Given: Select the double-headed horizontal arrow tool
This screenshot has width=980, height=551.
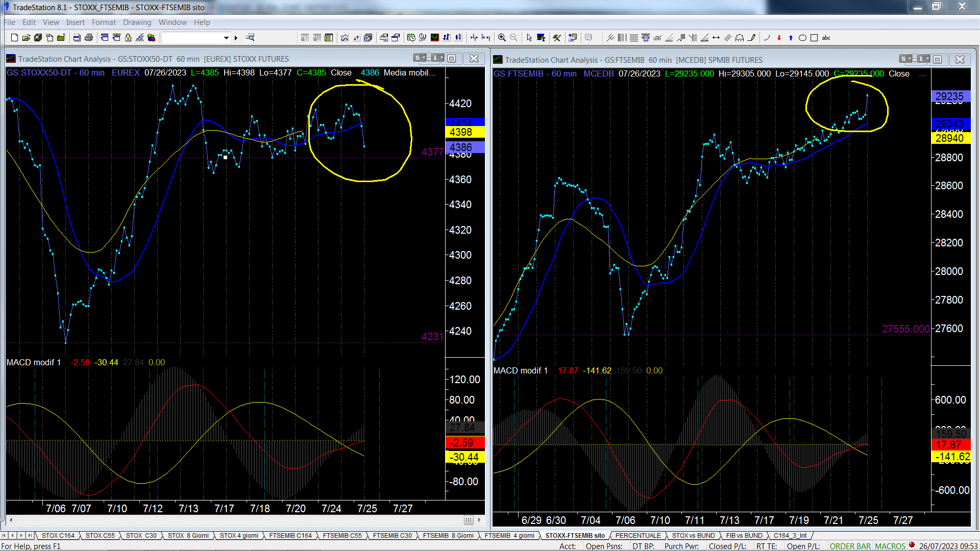Looking at the screenshot, I should [x=716, y=38].
